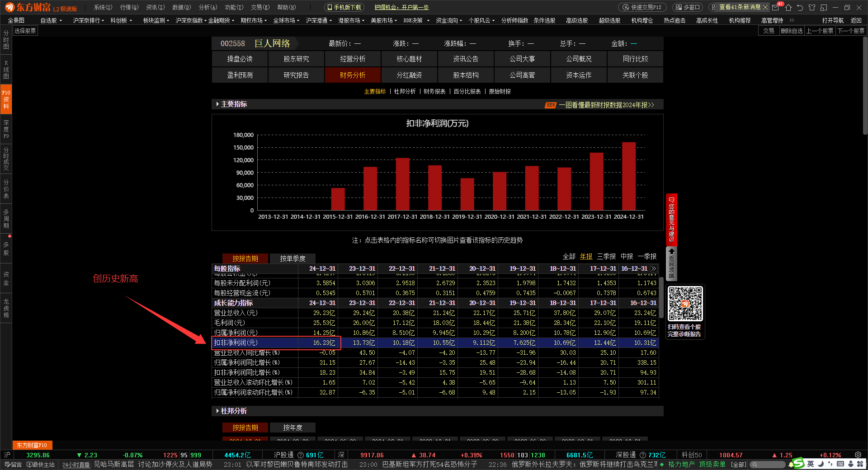This screenshot has height=470, width=868.
Task: Select the 分时成交 sidebar item
Action: pos(6,159)
